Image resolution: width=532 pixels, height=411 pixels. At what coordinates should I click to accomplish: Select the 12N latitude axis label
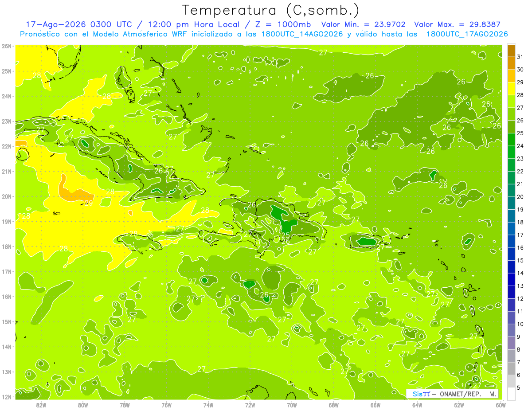7,397
